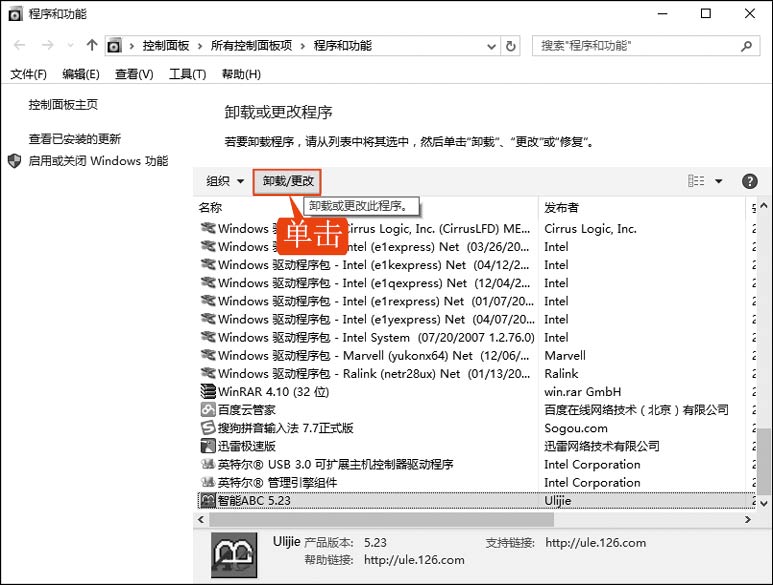This screenshot has height=585, width=773.
Task: Click the 搜狗拼音输入法 icon
Action: pos(208,428)
